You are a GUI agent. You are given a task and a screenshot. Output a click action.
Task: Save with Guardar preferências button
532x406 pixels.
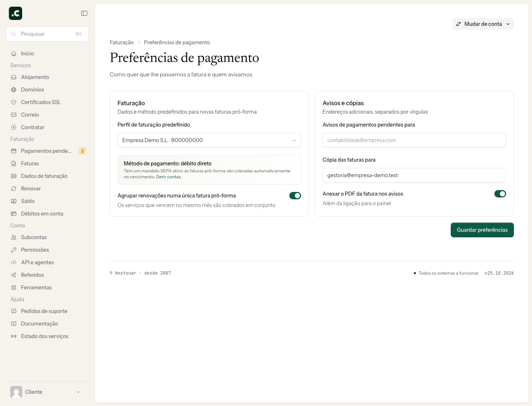click(482, 230)
